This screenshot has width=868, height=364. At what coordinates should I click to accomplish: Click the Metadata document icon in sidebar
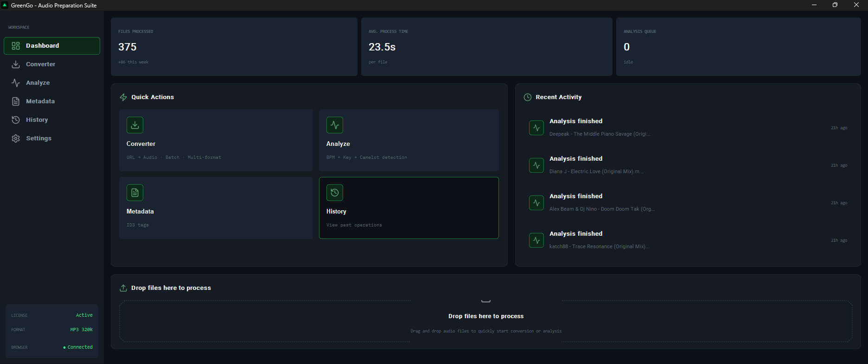coord(16,101)
